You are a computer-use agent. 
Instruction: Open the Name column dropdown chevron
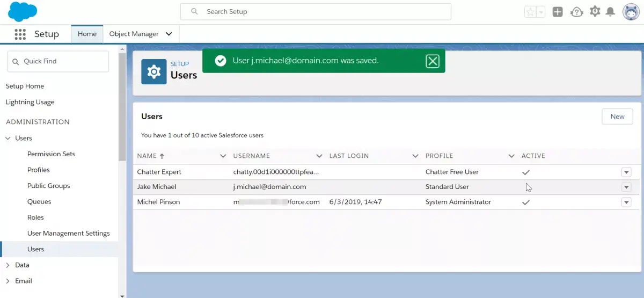click(x=223, y=156)
